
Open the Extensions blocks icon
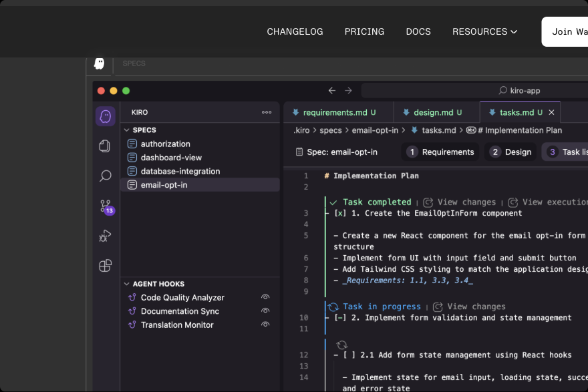[x=106, y=265]
